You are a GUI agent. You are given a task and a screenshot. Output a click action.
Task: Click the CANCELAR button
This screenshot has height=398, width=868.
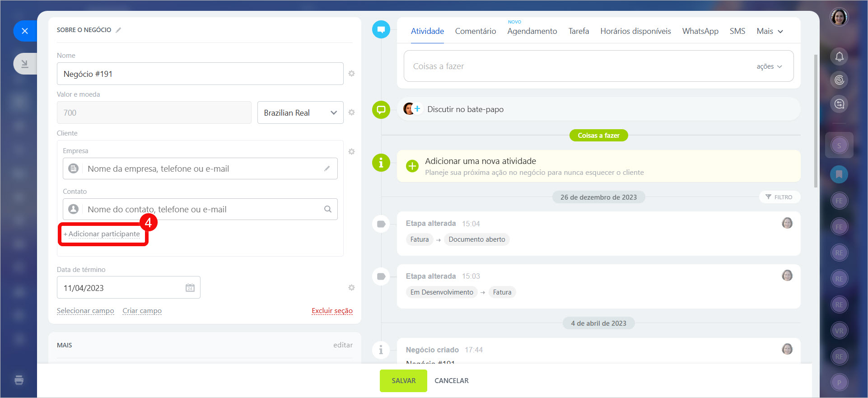[452, 381]
